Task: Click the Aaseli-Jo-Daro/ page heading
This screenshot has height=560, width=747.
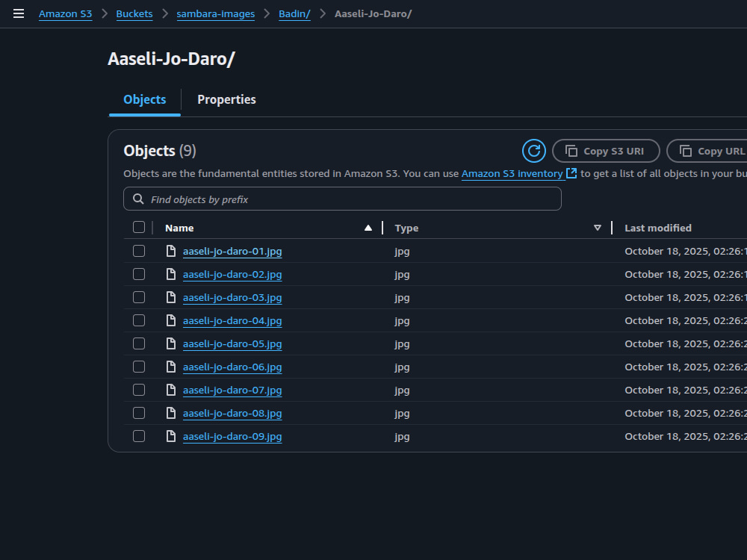Action: 172,59
